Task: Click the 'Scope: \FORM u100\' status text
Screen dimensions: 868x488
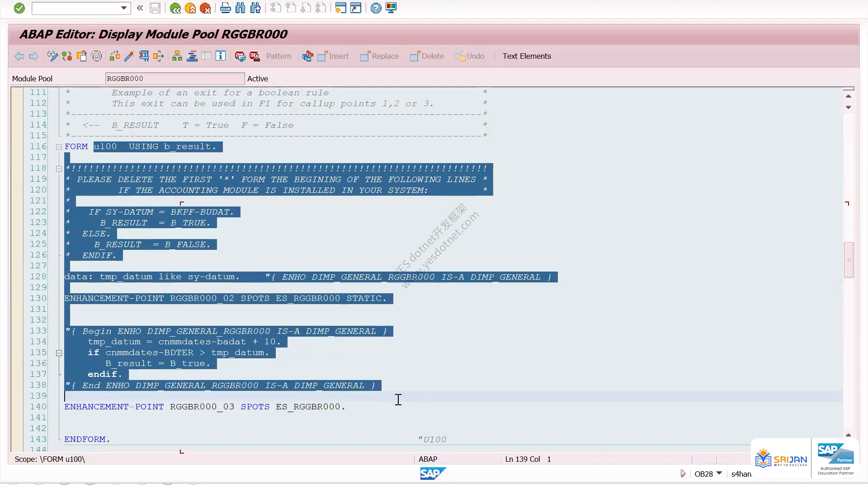Action: coord(50,459)
